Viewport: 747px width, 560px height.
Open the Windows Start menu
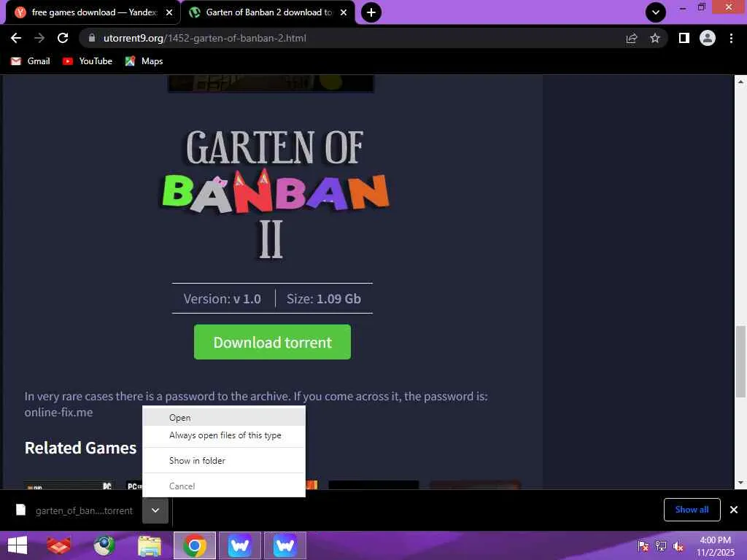[x=18, y=545]
